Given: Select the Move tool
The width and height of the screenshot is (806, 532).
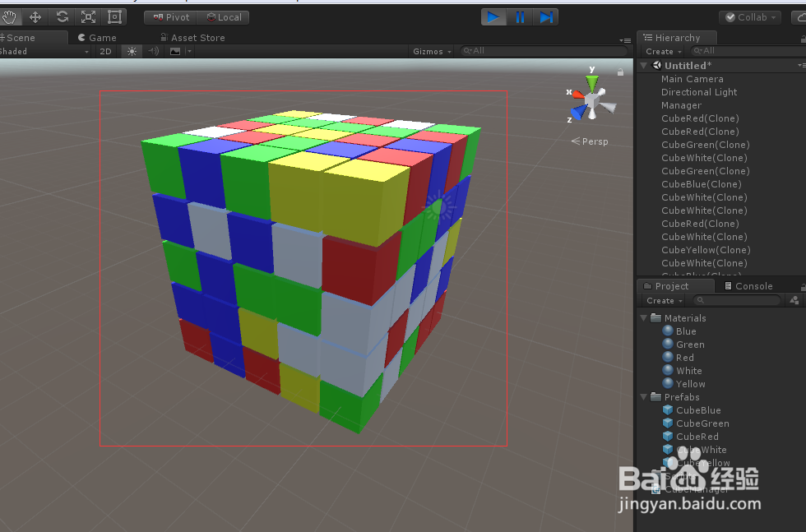Looking at the screenshot, I should (x=35, y=17).
